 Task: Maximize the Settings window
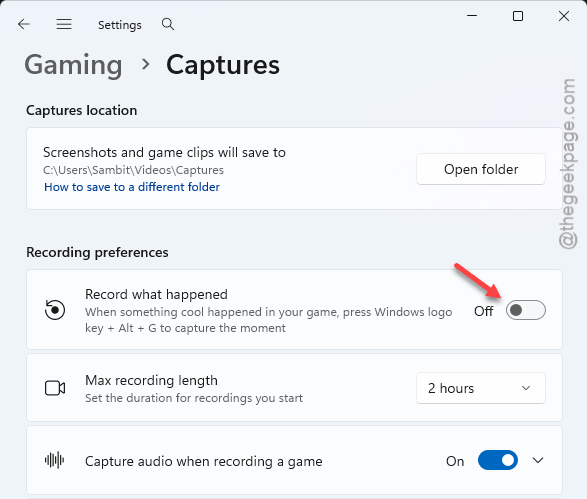click(x=518, y=16)
